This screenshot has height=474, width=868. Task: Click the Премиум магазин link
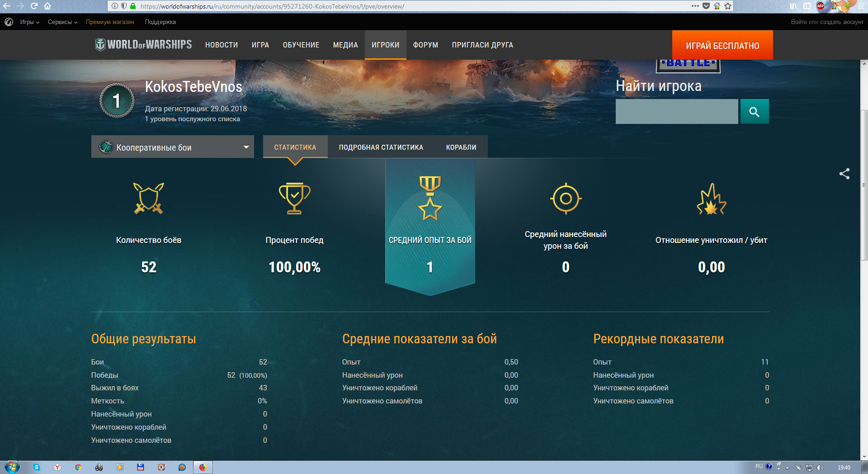click(x=110, y=22)
